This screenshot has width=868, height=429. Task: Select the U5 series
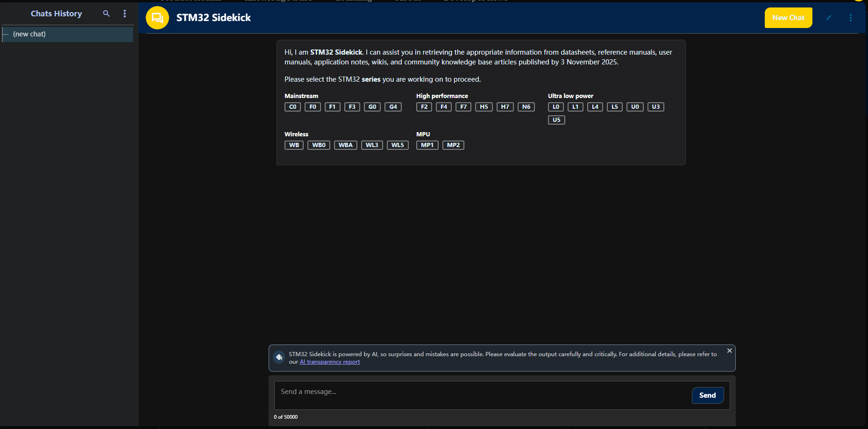coord(556,120)
